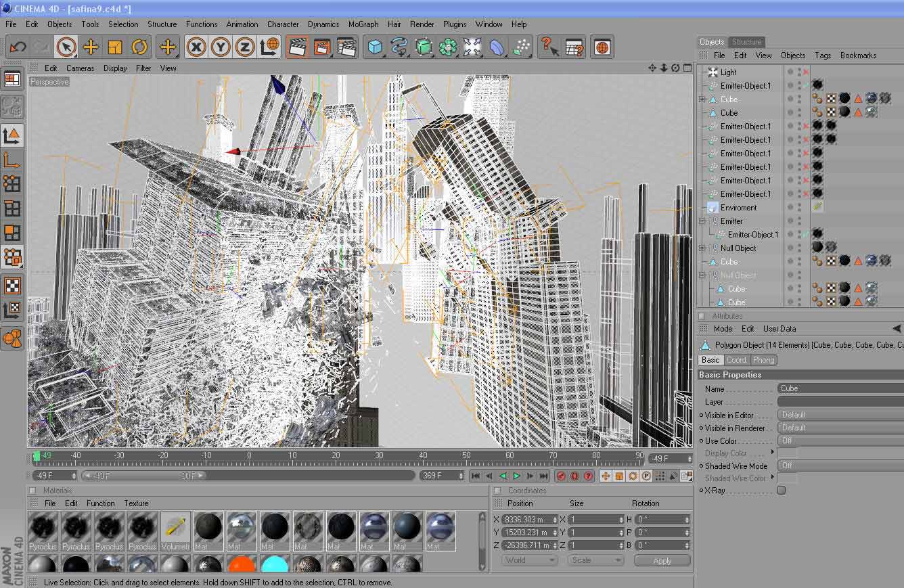
Task: Open the Use Color dropdown
Action: point(840,440)
